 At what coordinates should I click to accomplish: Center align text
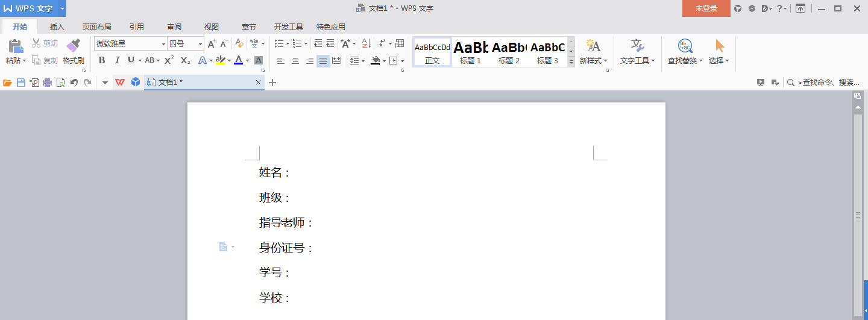coord(295,60)
